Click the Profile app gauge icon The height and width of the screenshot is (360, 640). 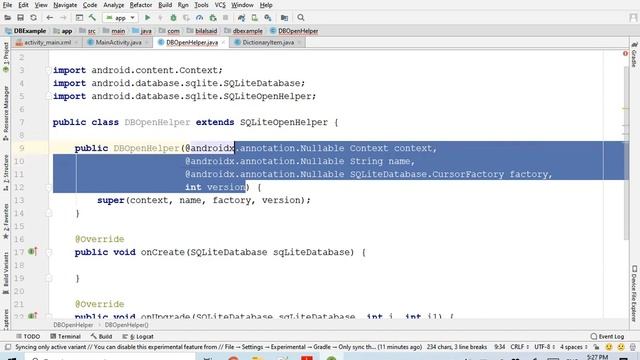[199, 18]
